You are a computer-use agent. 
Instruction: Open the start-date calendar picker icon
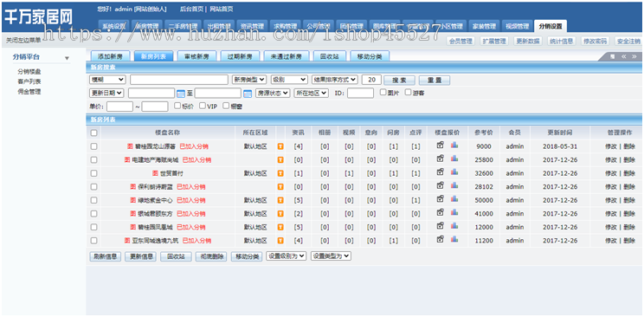[x=181, y=94]
